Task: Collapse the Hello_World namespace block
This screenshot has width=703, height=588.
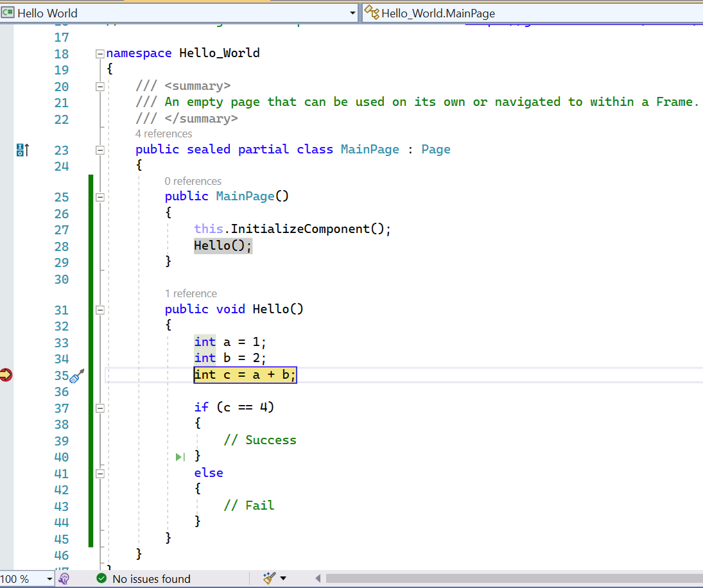Action: [x=100, y=53]
